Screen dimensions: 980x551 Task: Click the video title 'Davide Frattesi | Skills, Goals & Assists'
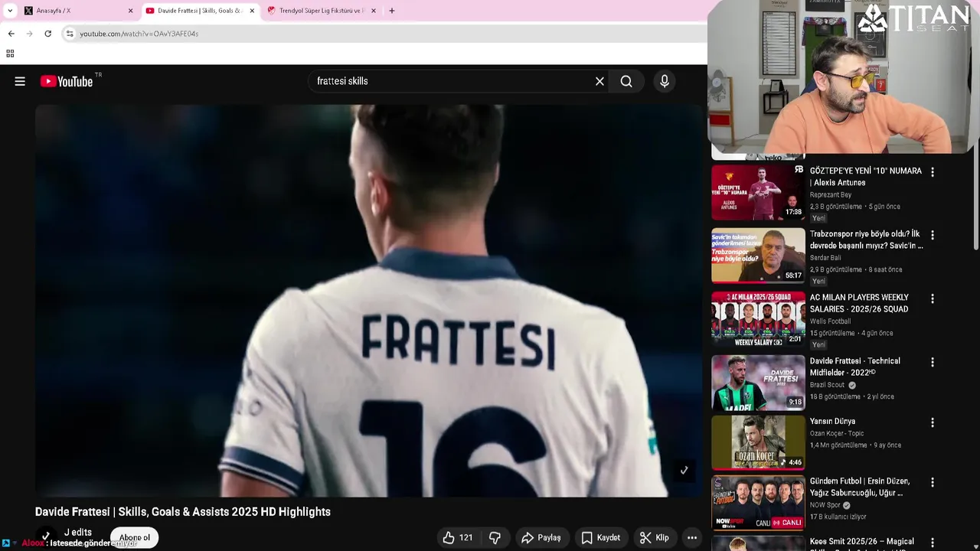coord(183,512)
